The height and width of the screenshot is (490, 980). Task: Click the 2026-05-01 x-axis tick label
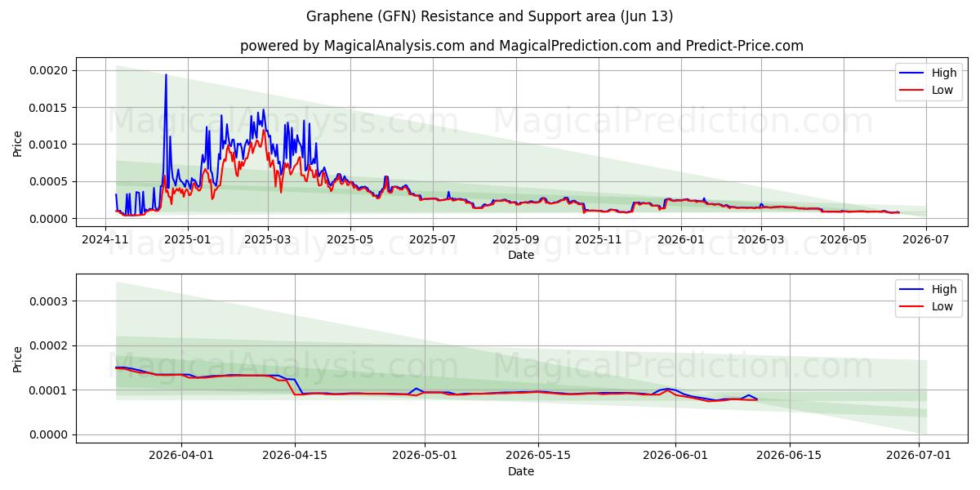pyautogui.click(x=425, y=456)
